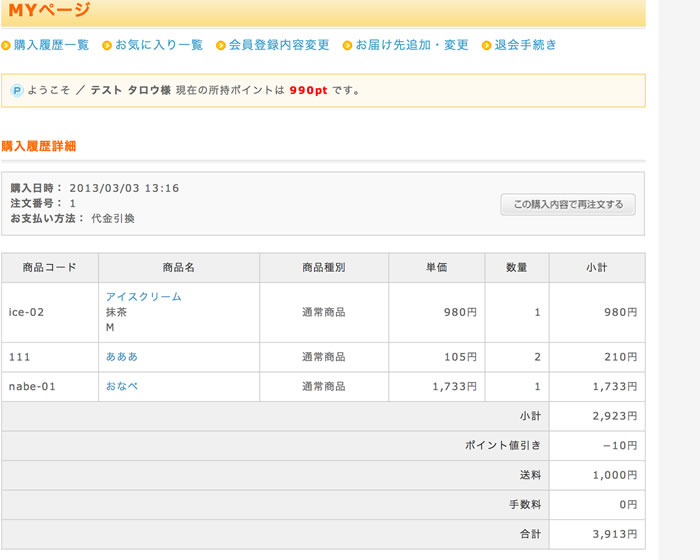This screenshot has width=700, height=560.
Task: Click row subtotal 210円 cell
Action: pyautogui.click(x=597, y=357)
